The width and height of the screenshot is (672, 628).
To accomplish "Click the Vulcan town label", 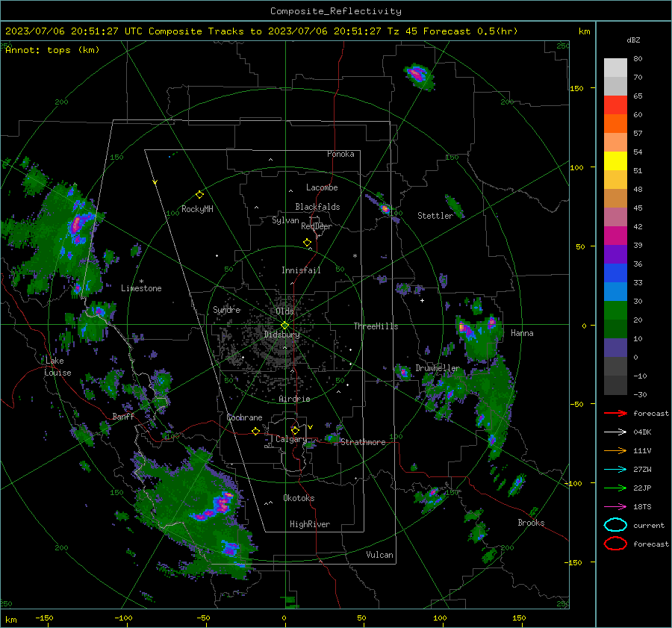I will pyautogui.click(x=379, y=555).
